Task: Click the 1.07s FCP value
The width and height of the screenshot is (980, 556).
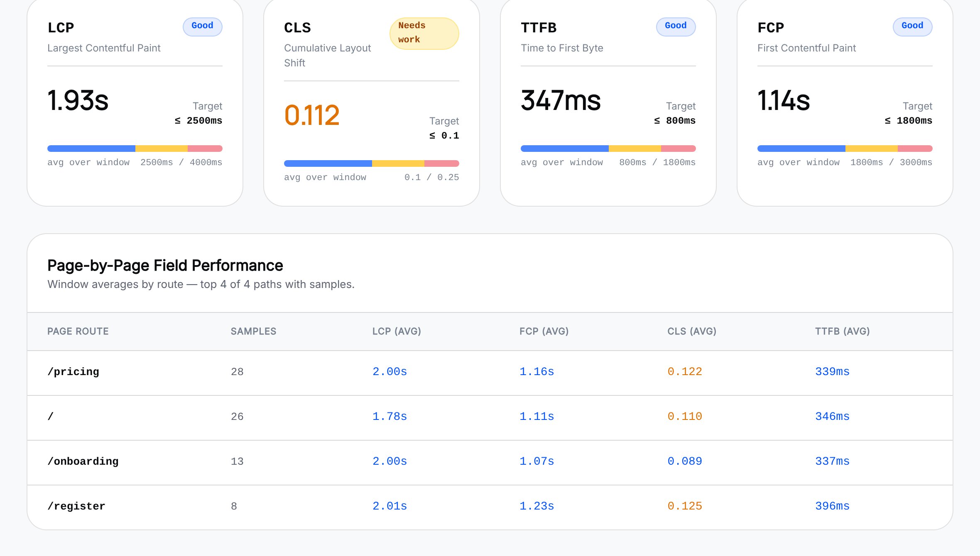Action: click(537, 461)
